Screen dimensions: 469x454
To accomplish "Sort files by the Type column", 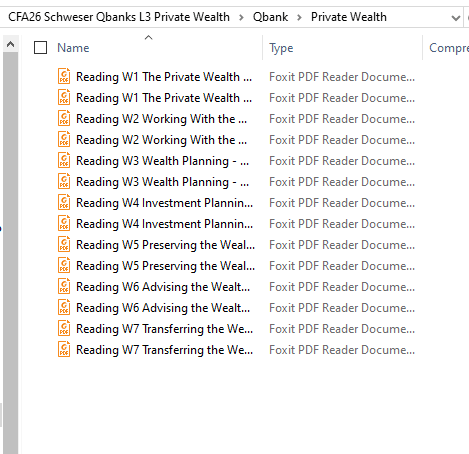I will [x=281, y=48].
